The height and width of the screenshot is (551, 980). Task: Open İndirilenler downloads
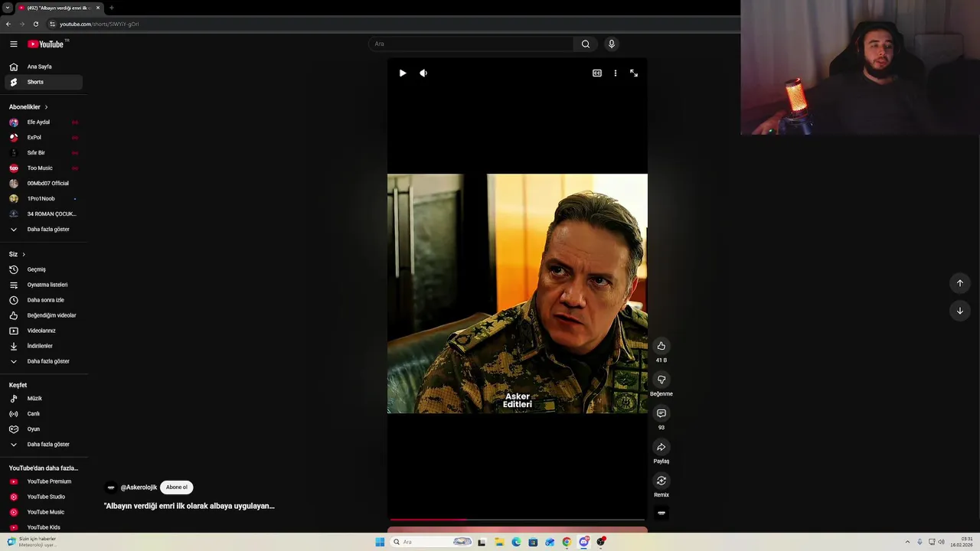44,346
